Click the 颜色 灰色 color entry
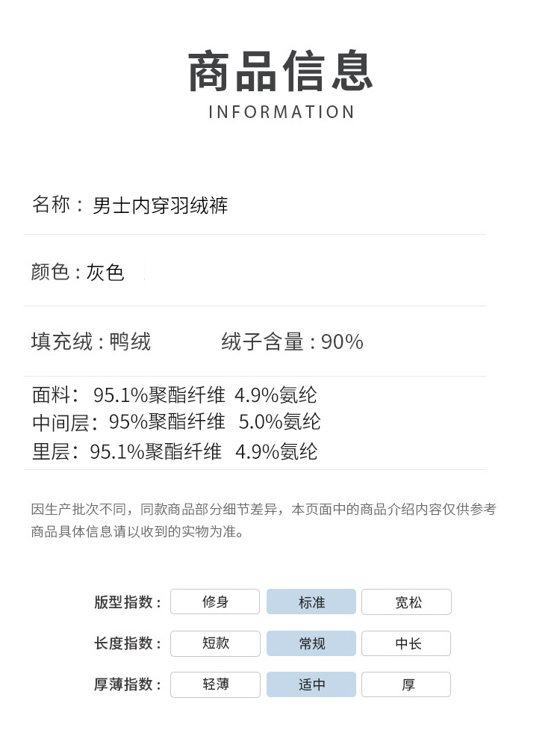560x742 pixels. pyautogui.click(x=78, y=273)
